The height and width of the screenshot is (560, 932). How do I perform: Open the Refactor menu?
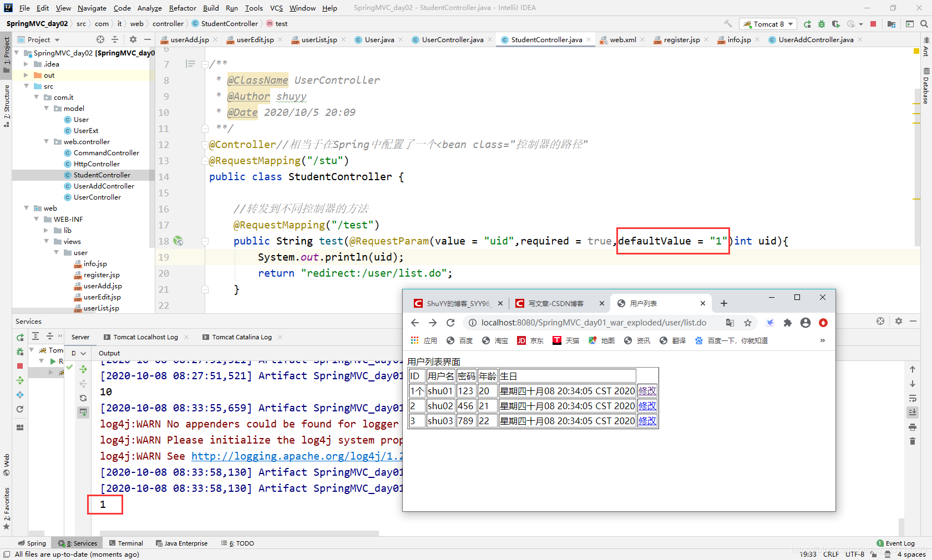183,8
